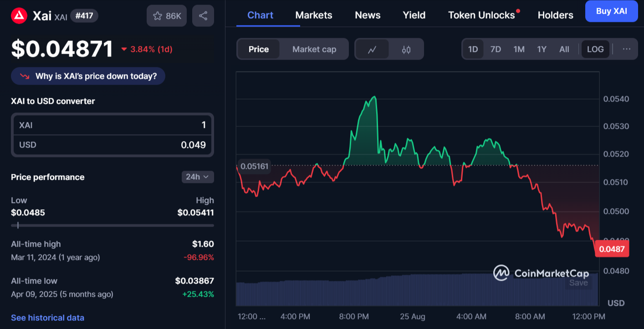This screenshot has height=329, width=644.
Task: Click the XAI amount input field
Action: [x=112, y=125]
